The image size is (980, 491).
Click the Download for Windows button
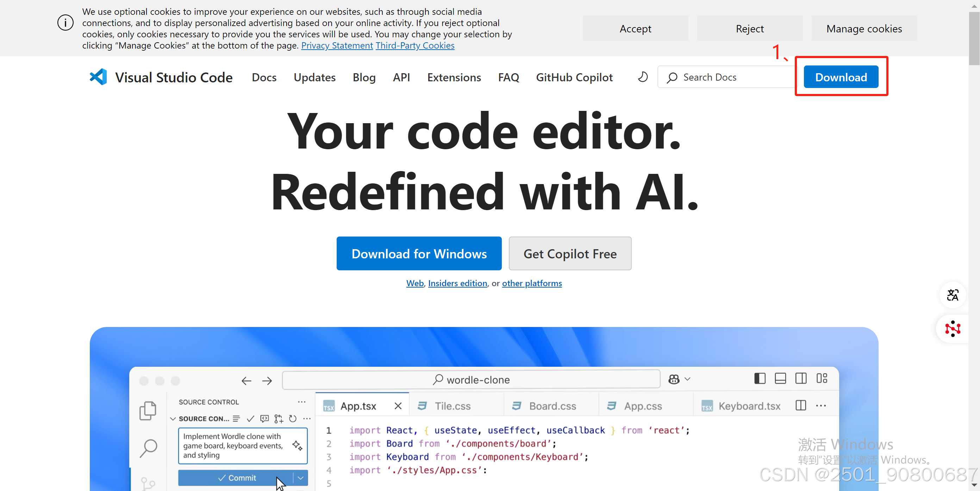click(x=419, y=254)
